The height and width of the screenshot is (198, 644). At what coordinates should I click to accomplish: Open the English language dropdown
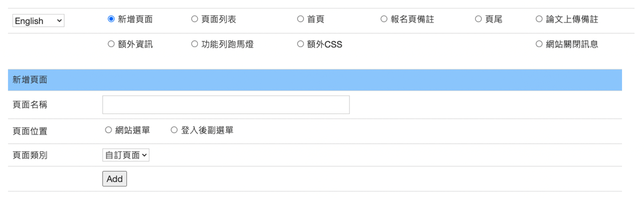pos(38,21)
